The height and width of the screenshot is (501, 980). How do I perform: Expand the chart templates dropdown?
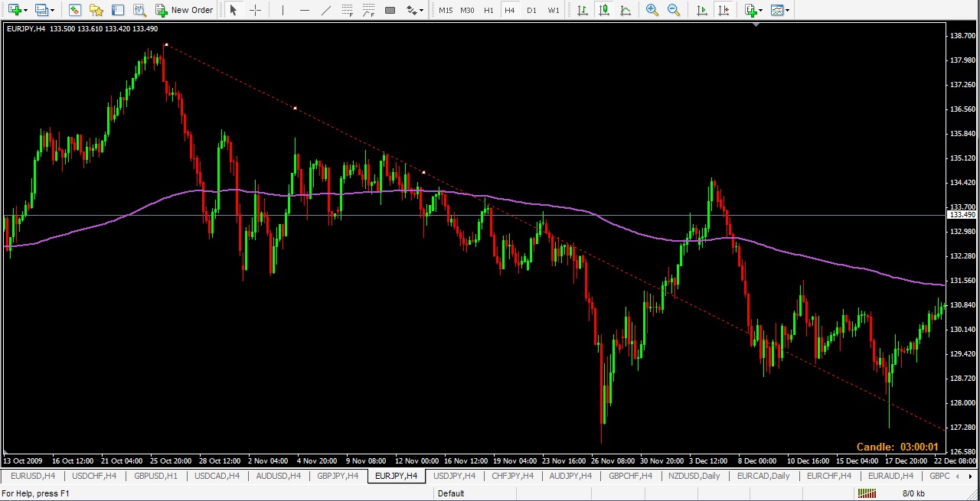pyautogui.click(x=788, y=11)
